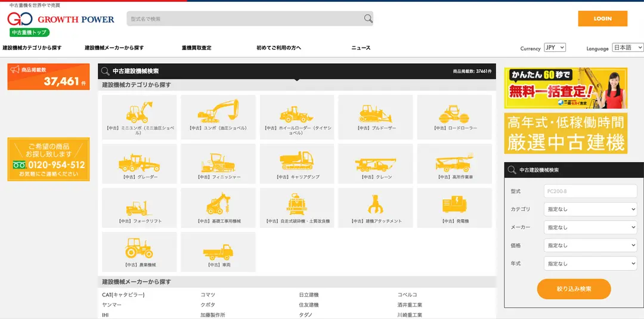Choose the generator (発電機) category icon

click(454, 204)
